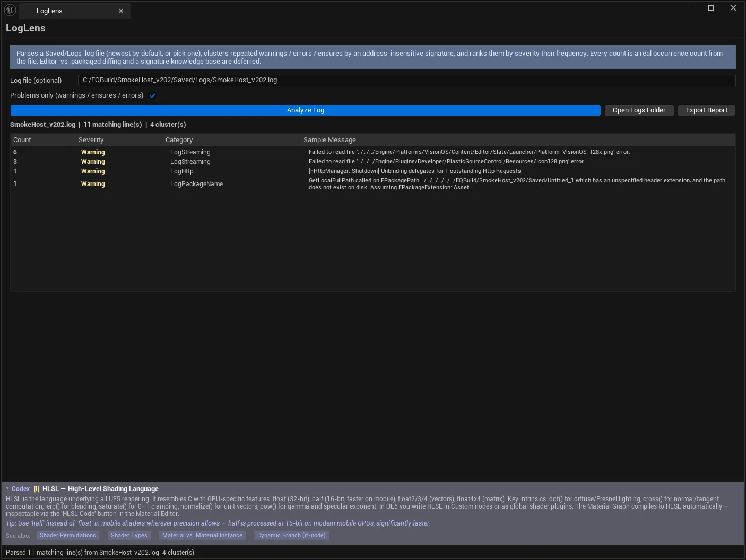Open Material vs. Material Instance topic
This screenshot has width=746, height=560.
pos(202,536)
